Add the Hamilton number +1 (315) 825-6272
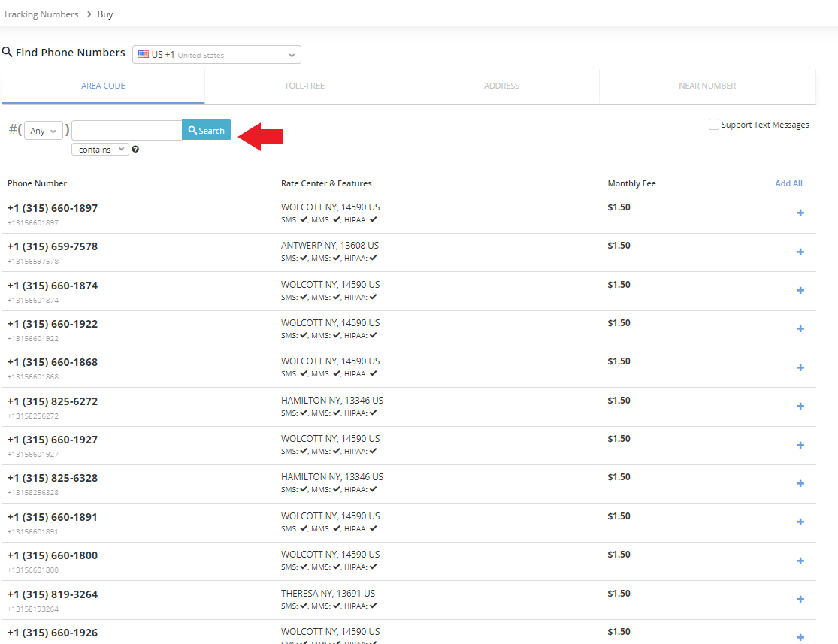 [800, 406]
